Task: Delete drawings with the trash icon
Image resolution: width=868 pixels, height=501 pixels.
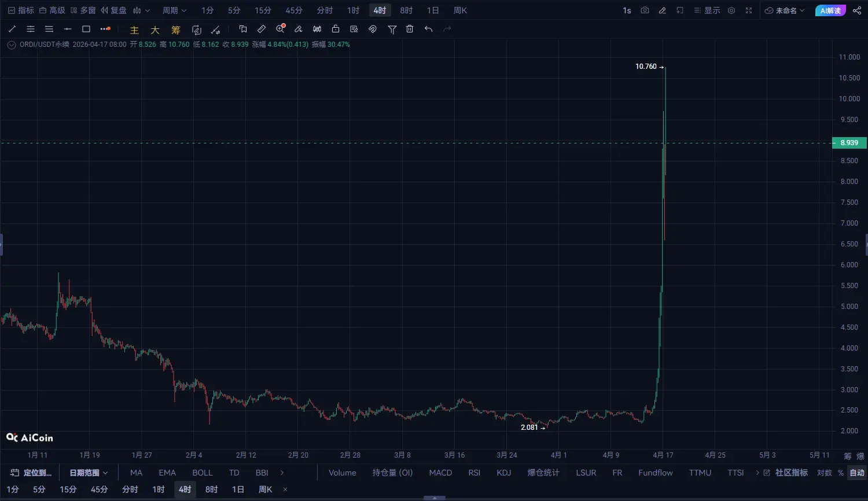Action: tap(410, 29)
